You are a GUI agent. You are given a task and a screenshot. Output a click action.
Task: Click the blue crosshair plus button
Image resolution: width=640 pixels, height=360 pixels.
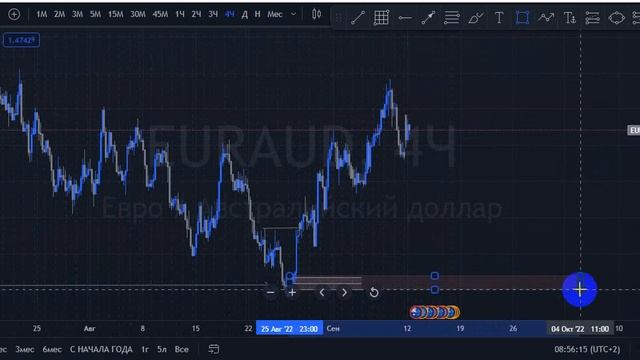tap(580, 290)
